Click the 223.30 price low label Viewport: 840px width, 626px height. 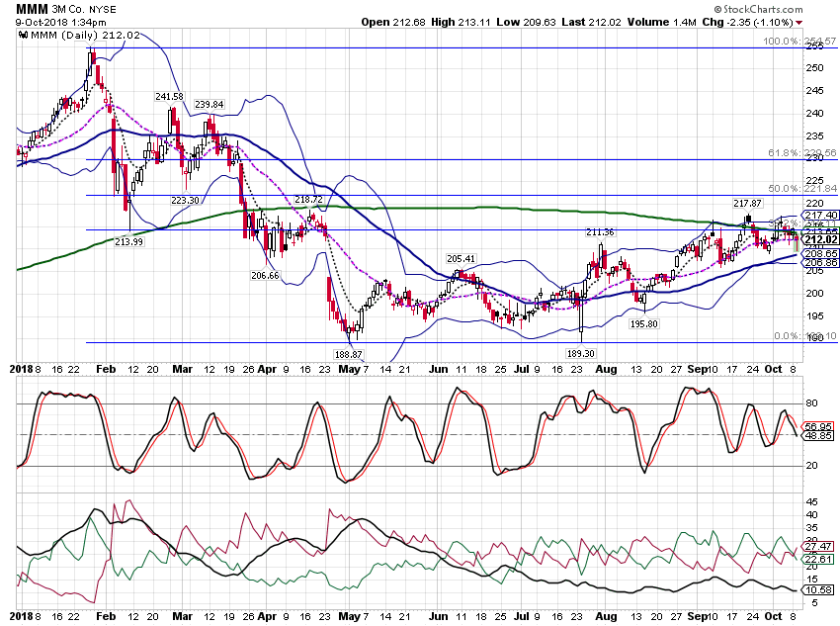pyautogui.click(x=186, y=201)
